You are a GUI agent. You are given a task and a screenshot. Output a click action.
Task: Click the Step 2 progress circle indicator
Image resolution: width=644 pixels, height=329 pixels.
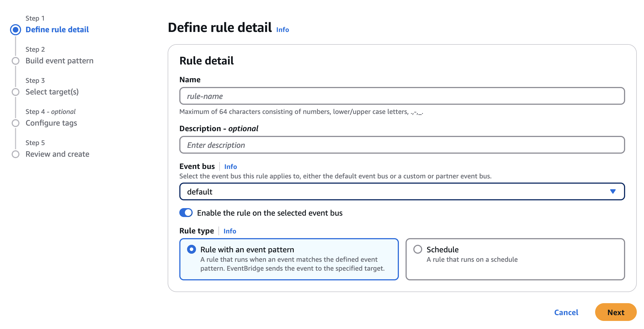click(x=15, y=61)
